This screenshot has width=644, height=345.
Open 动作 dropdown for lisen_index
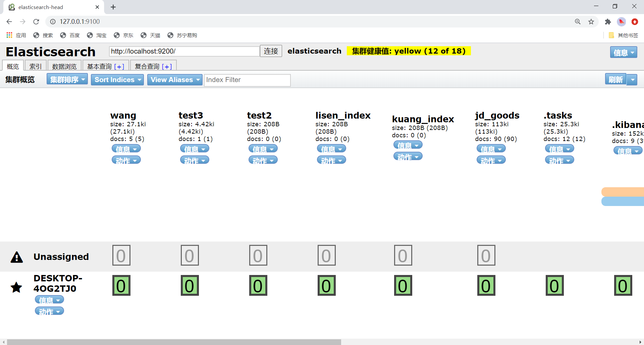coord(331,160)
